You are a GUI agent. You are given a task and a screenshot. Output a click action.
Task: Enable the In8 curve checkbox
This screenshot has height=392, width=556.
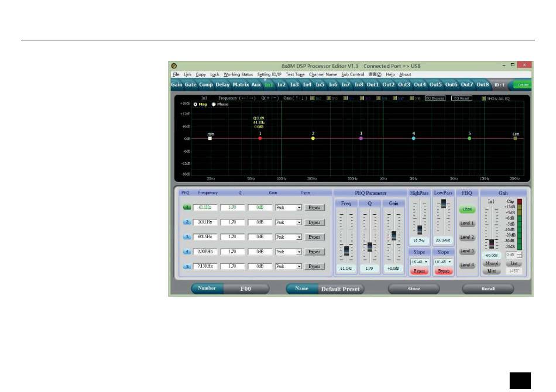point(411,98)
